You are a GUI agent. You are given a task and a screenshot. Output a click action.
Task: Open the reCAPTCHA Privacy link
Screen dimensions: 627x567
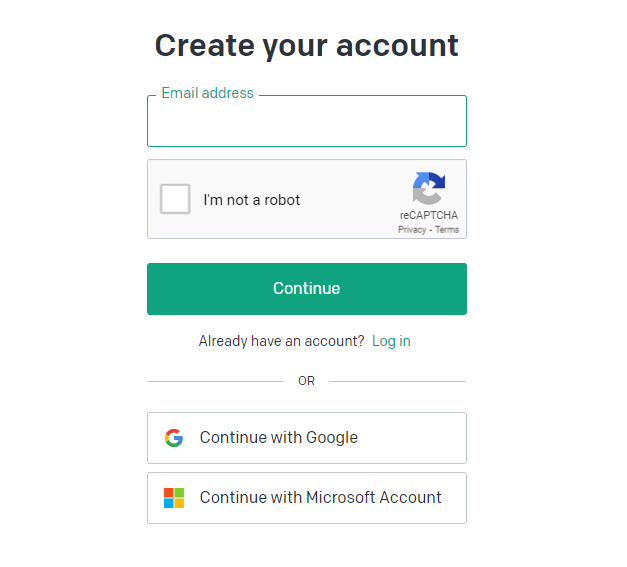[412, 230]
